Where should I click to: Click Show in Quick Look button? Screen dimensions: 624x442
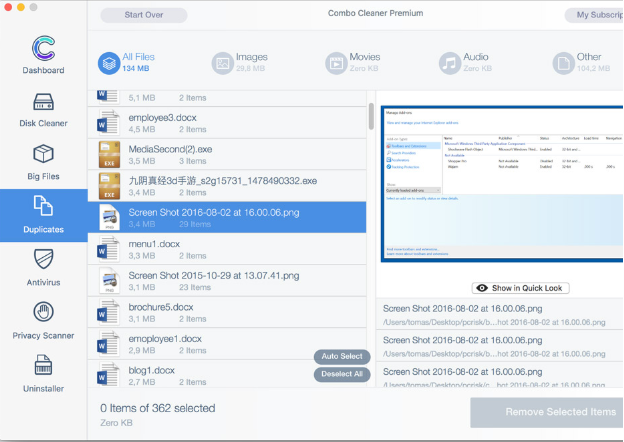(520, 288)
